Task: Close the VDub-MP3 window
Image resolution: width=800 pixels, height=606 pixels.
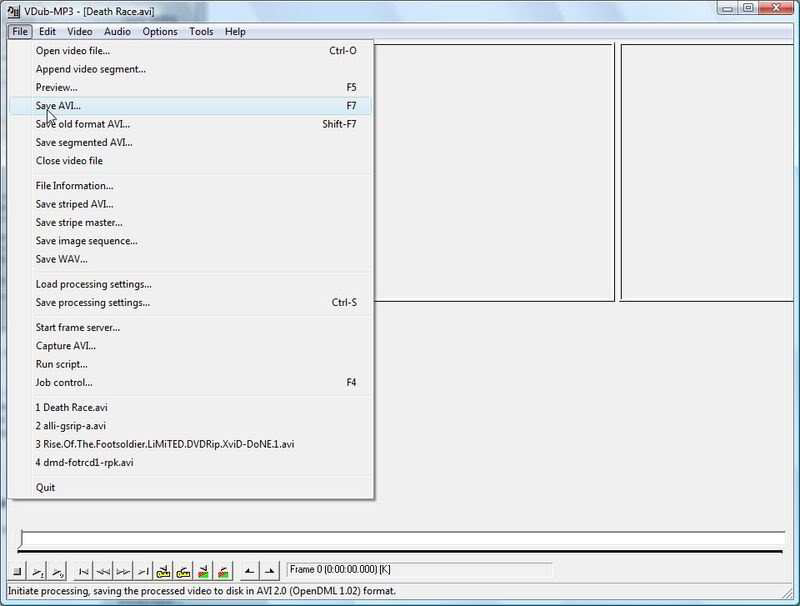Action: pyautogui.click(x=776, y=8)
